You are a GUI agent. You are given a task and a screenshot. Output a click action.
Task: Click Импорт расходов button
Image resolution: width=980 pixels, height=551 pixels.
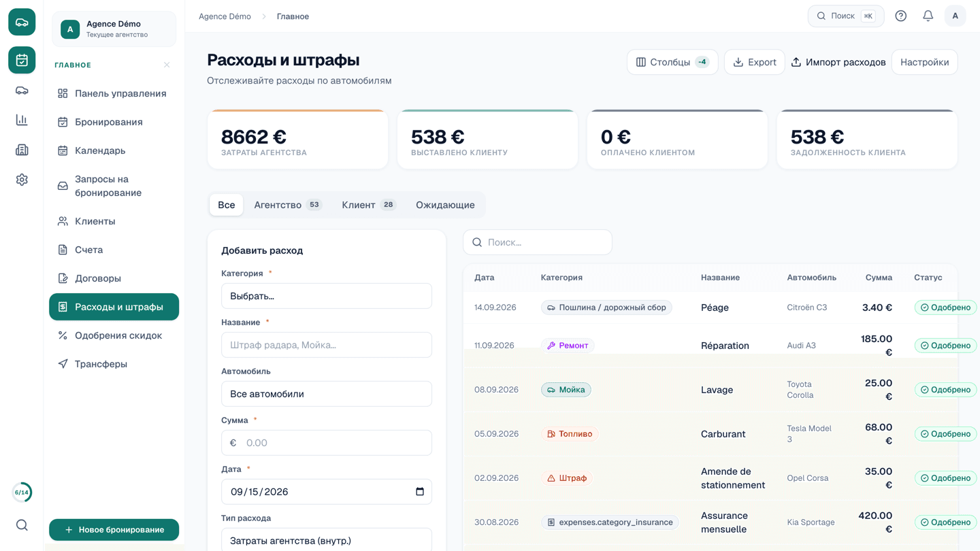(838, 62)
